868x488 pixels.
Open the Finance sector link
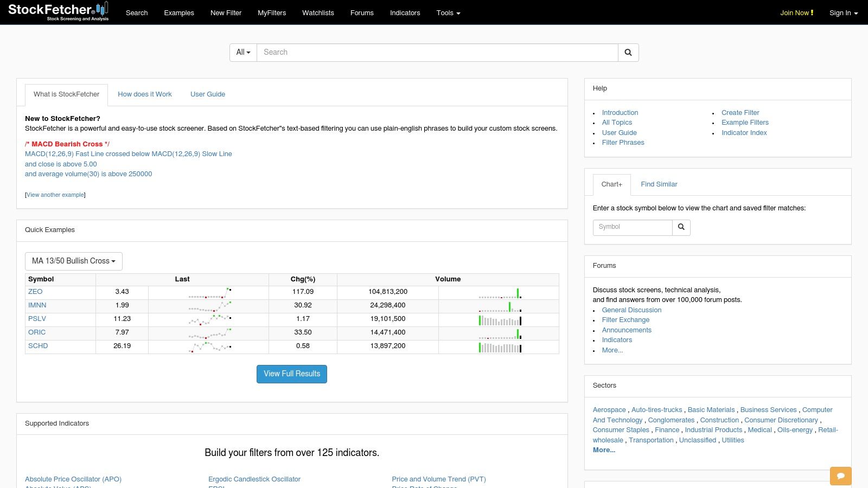point(667,430)
